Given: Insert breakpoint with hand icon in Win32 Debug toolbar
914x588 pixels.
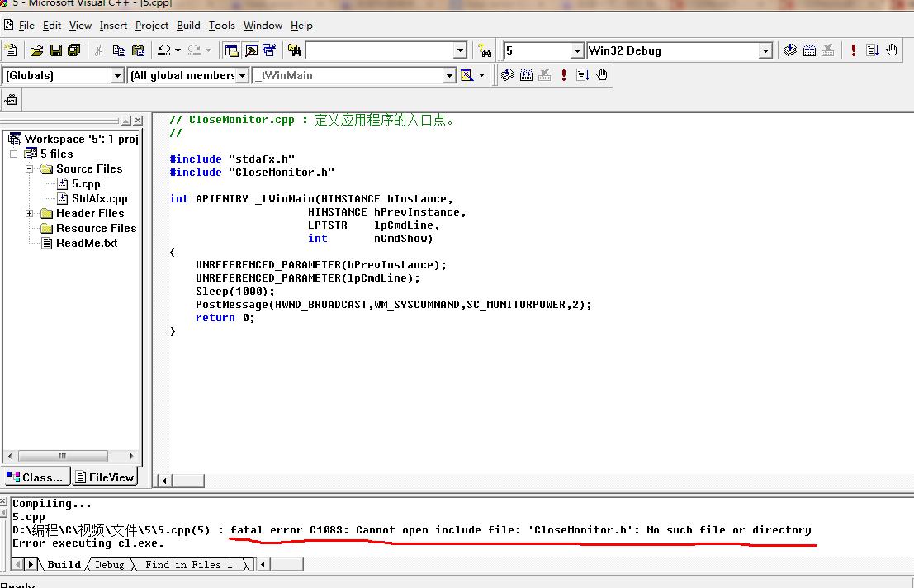Looking at the screenshot, I should (x=892, y=50).
